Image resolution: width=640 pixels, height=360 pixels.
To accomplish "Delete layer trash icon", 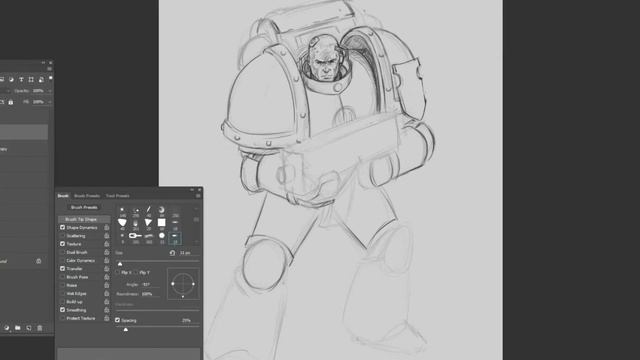I will 40,328.
